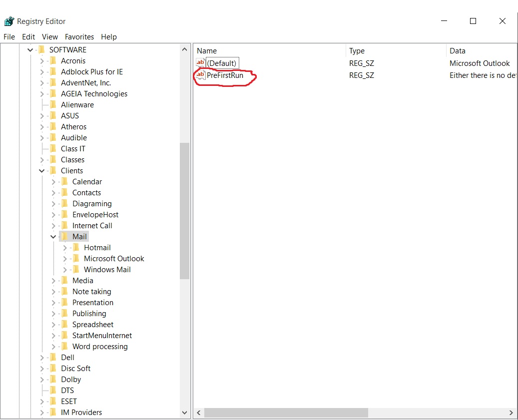Click the Acronis folder icon

(x=53, y=61)
